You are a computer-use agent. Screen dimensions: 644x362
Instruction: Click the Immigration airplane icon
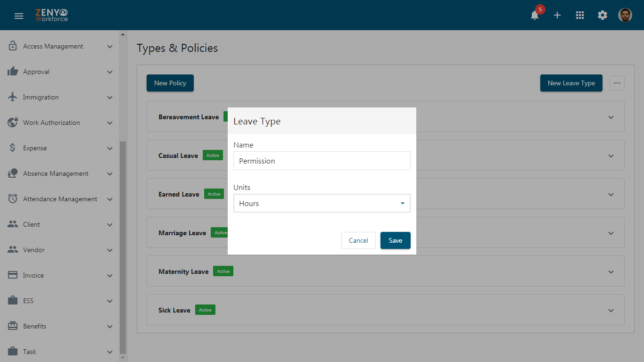13,97
